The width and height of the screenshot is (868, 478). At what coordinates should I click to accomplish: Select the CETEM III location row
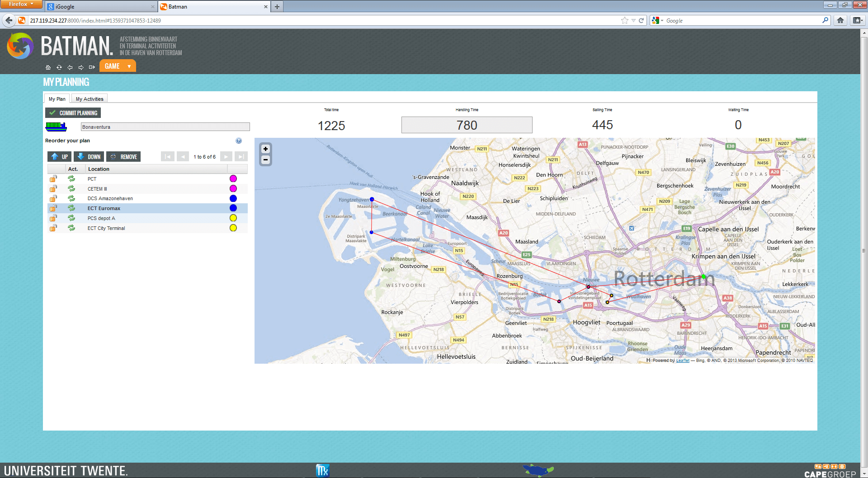[147, 189]
